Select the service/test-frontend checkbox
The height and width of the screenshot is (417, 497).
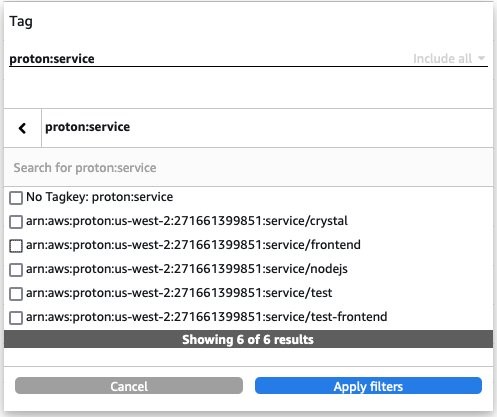click(16, 318)
